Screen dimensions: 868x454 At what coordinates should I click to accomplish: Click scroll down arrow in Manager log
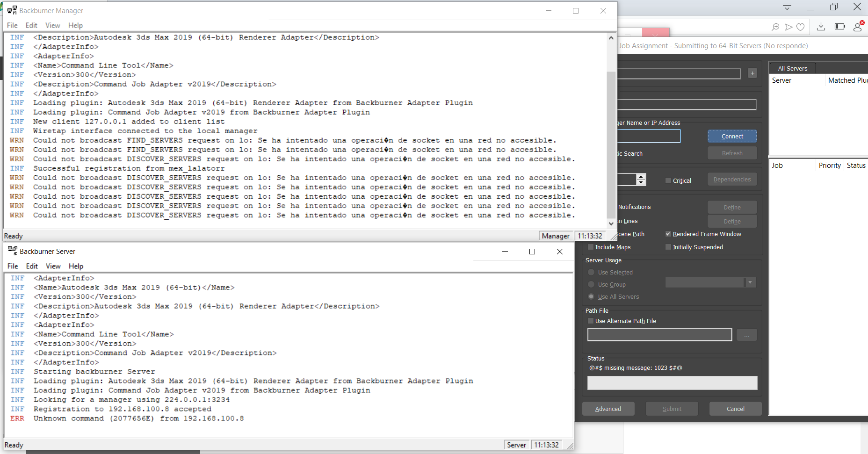tap(611, 223)
